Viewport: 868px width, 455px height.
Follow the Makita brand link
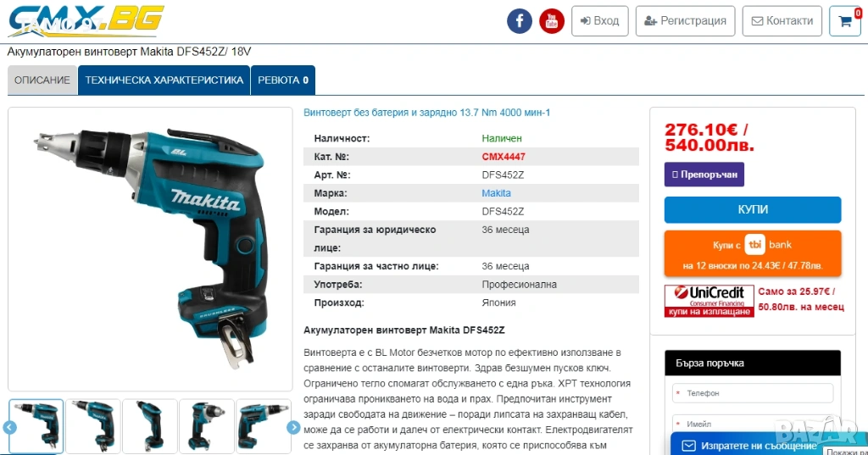tap(496, 193)
